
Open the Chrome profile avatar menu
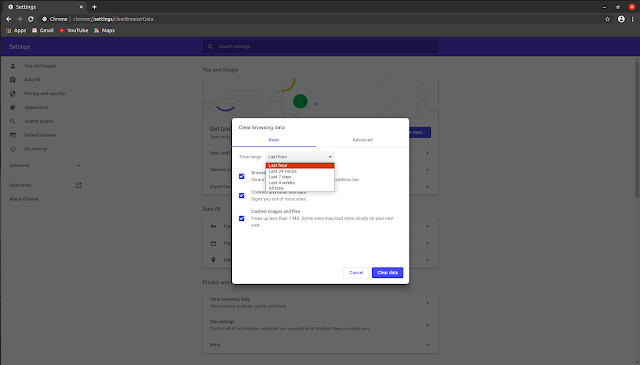pyautogui.click(x=621, y=19)
